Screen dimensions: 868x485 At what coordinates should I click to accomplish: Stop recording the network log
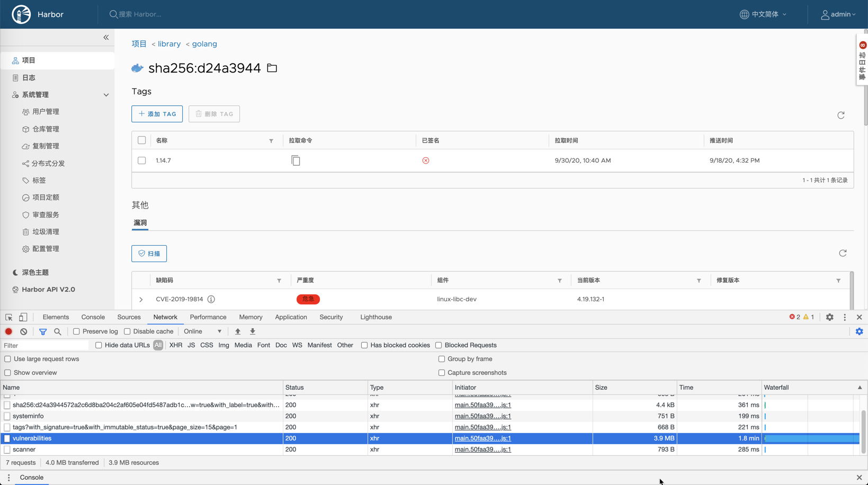(x=8, y=331)
